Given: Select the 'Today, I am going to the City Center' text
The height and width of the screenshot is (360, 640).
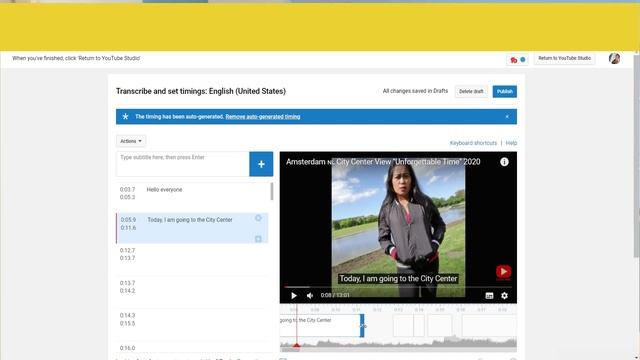Looking at the screenshot, I should [190, 220].
